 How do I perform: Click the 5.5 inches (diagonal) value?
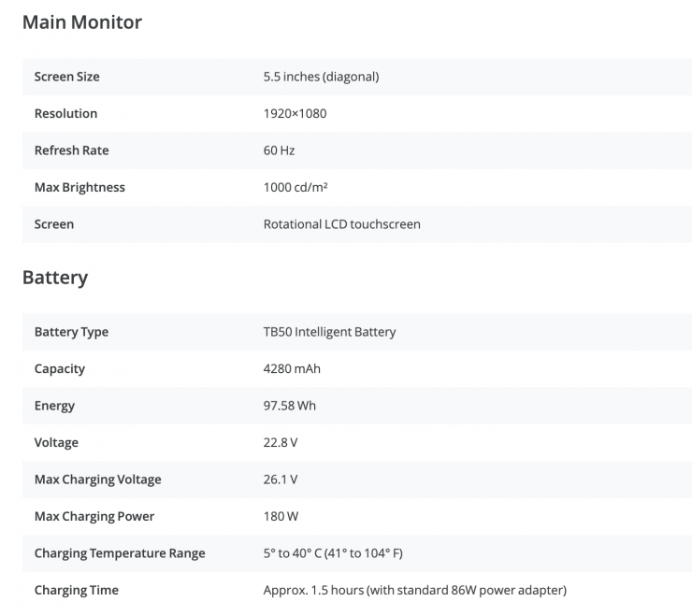tap(321, 77)
